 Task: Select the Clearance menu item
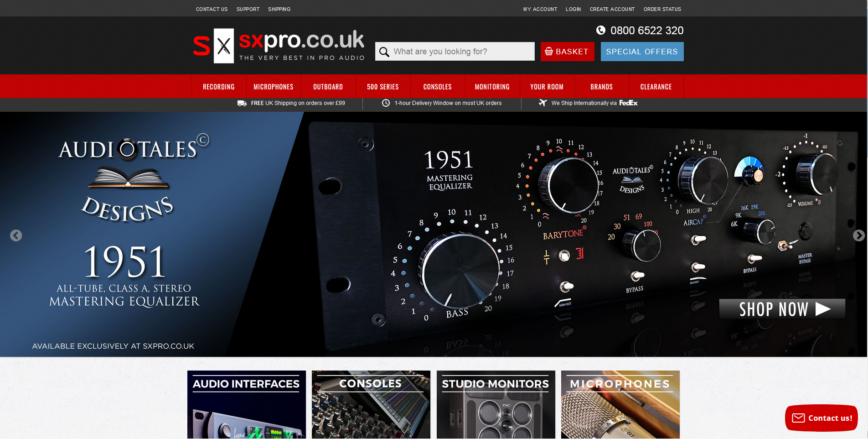(x=656, y=87)
